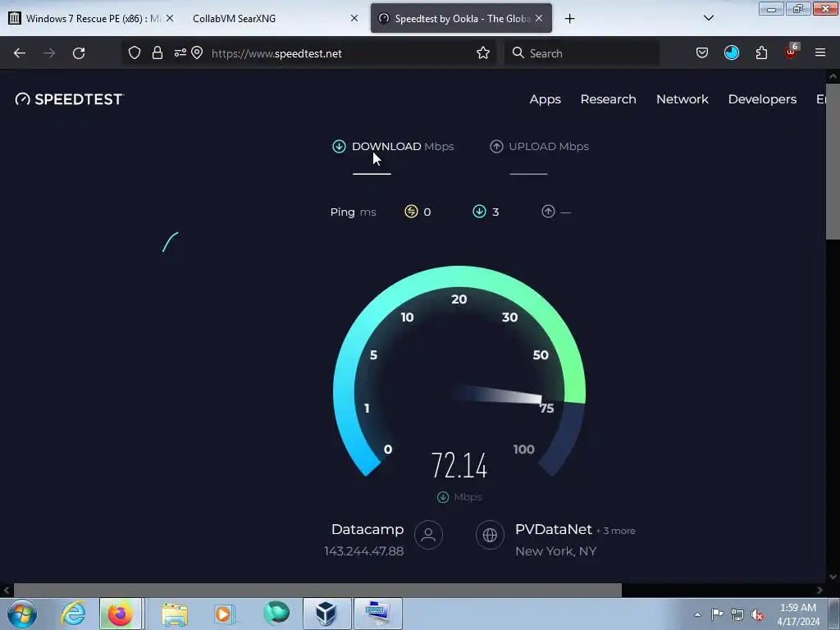Open the Windows Start button
The width and height of the screenshot is (840, 630).
22,614
